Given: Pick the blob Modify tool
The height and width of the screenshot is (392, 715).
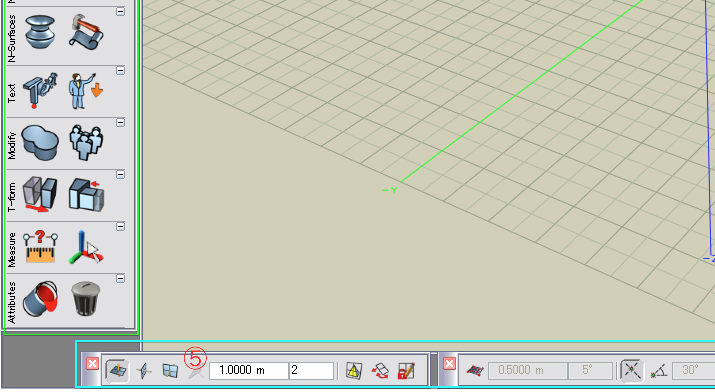Looking at the screenshot, I should point(40,143).
